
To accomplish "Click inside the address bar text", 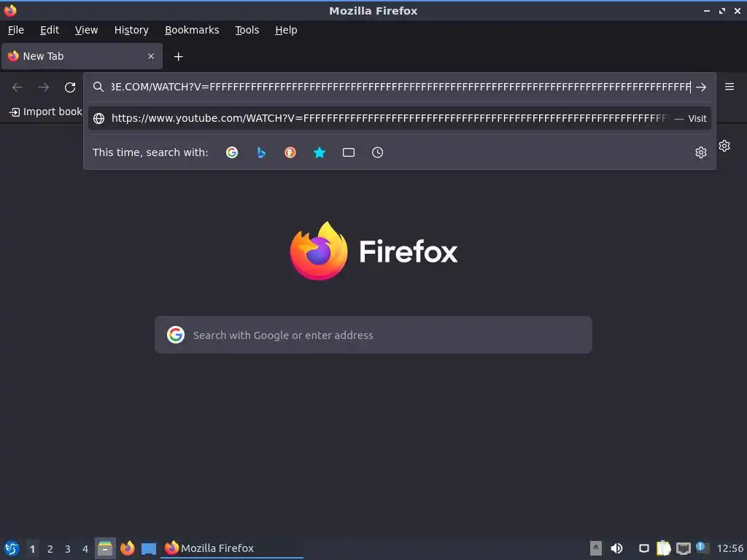I will coord(400,87).
